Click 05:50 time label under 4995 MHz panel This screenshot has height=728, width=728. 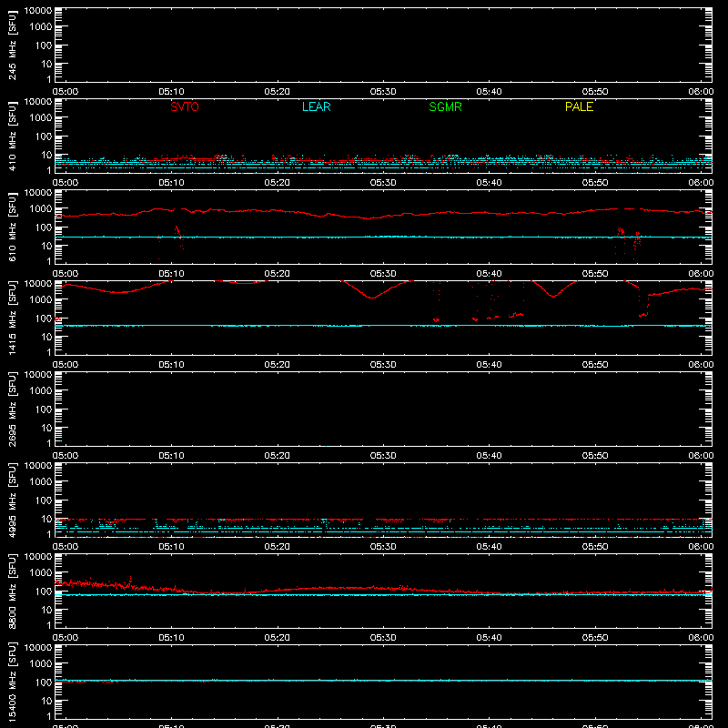[x=595, y=547]
